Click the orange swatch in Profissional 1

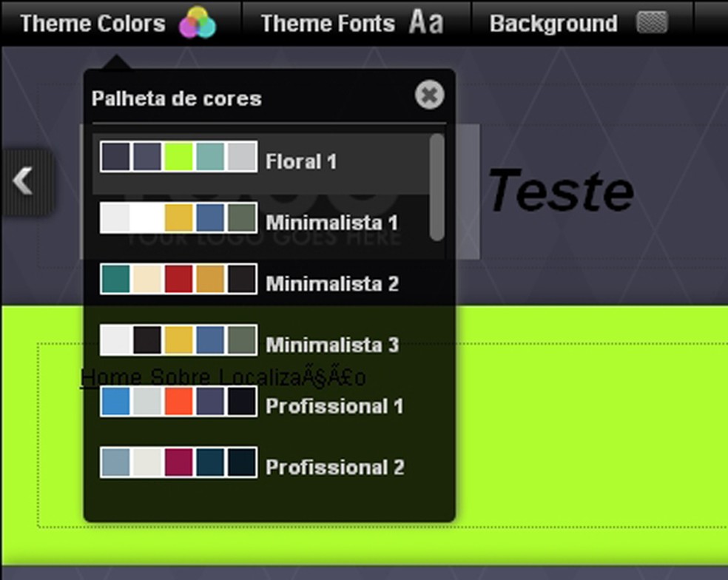coord(178,401)
